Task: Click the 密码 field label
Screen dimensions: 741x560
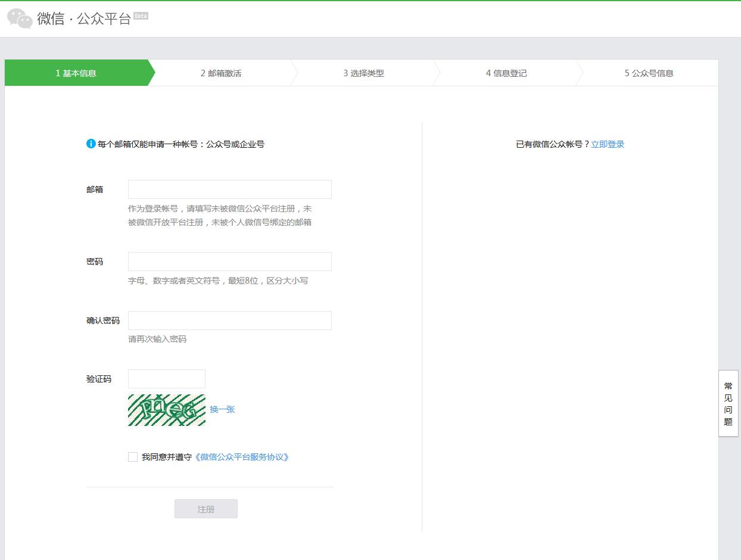Action: pos(95,262)
